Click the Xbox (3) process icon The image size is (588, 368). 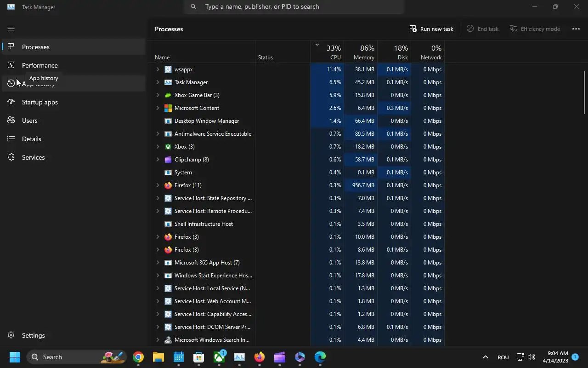point(168,147)
